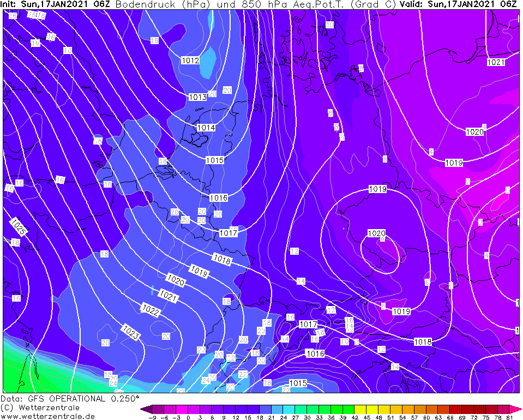Viewport: 523px width, 420px height.
Task: Select the 1013 isobar label
Action: pos(197,97)
